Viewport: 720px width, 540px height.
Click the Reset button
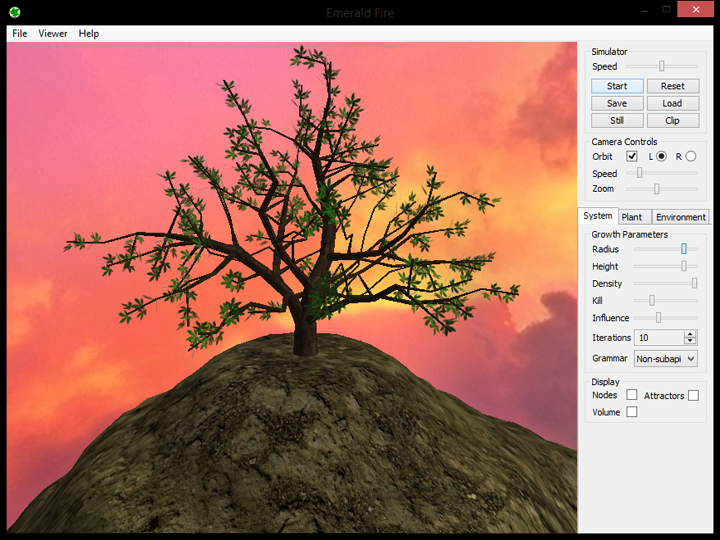[x=672, y=86]
